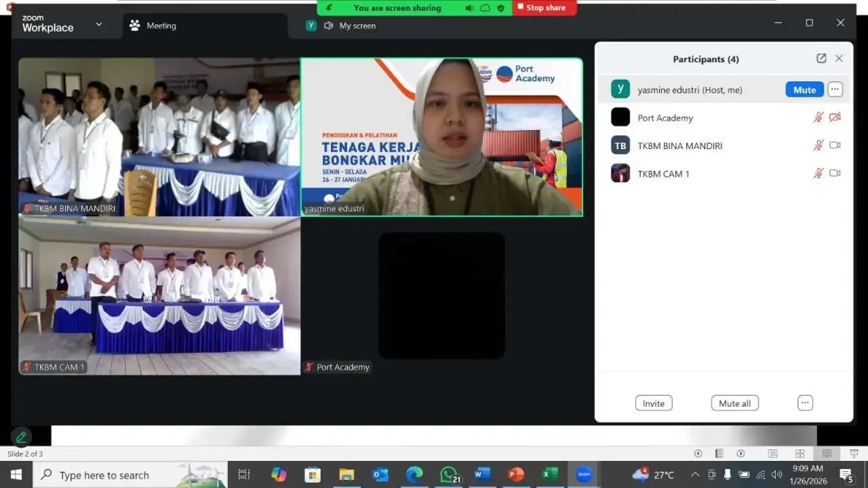Open Excel from the taskbar

tap(550, 474)
